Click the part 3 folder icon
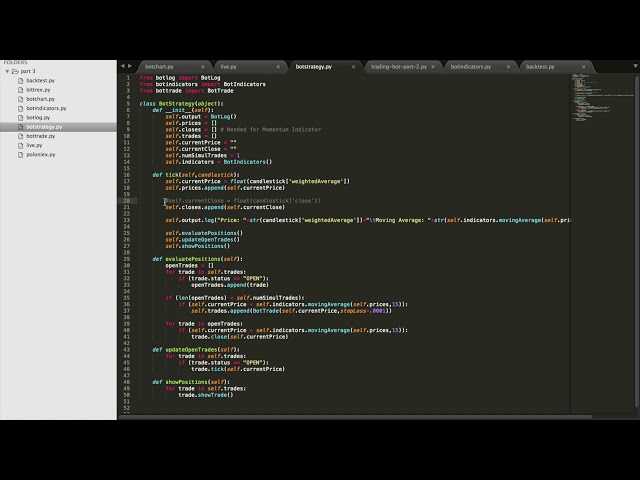Image resolution: width=640 pixels, height=480 pixels. (15, 71)
